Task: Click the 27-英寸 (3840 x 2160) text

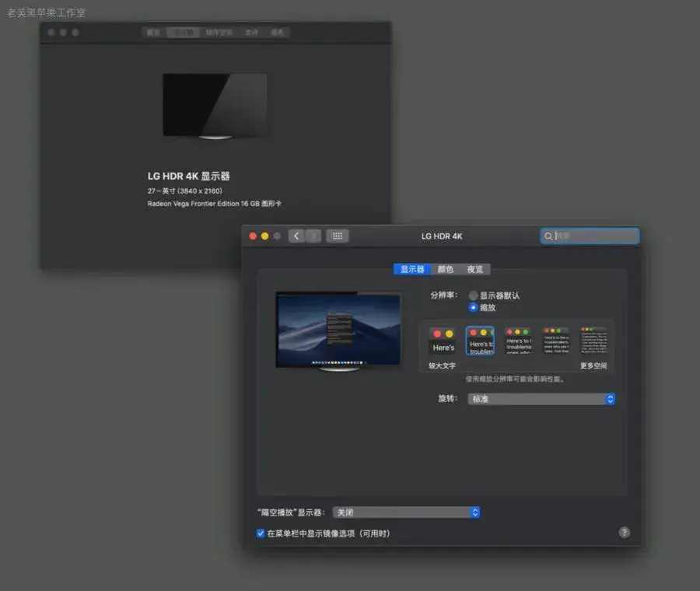Action: tap(185, 191)
